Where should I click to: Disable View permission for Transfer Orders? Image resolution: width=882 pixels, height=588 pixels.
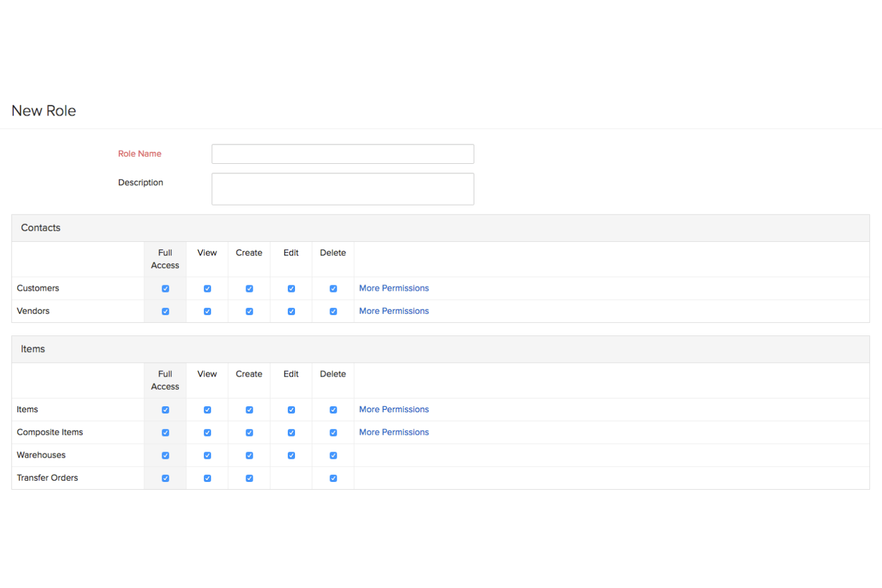click(207, 478)
